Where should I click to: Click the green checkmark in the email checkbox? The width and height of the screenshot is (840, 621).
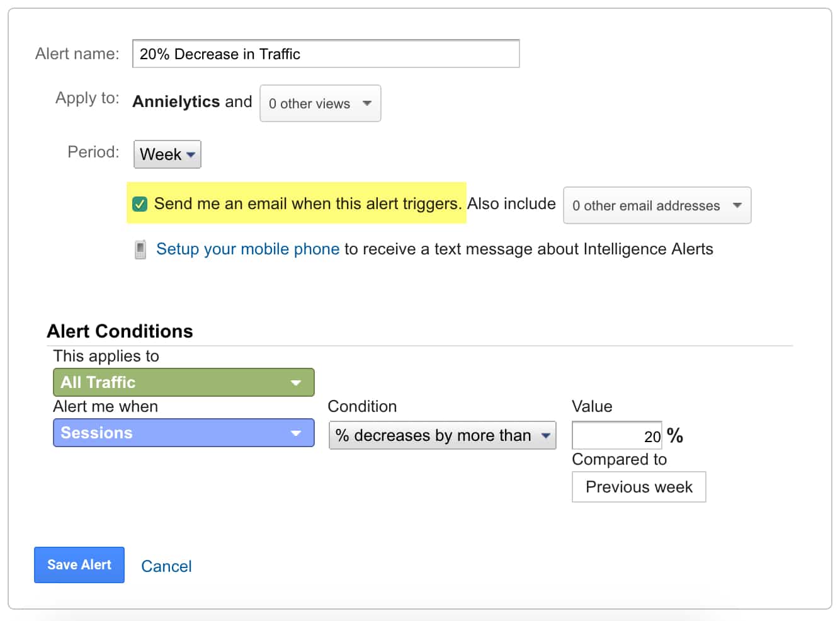[140, 204]
